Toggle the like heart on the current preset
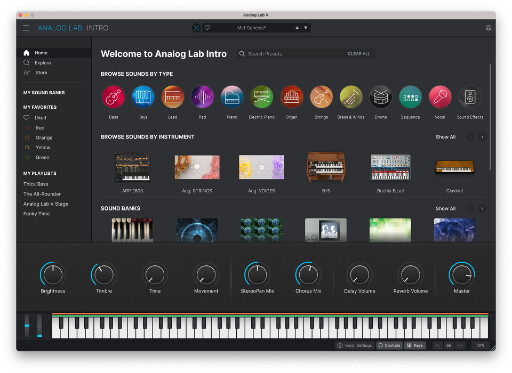Image resolution: width=512 pixels, height=373 pixels. pyautogui.click(x=207, y=28)
